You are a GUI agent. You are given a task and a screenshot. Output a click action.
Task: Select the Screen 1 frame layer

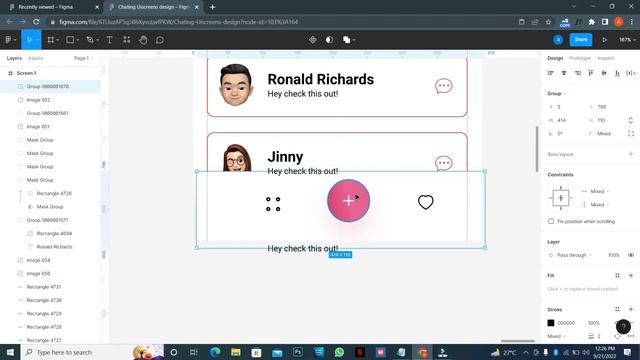click(27, 73)
